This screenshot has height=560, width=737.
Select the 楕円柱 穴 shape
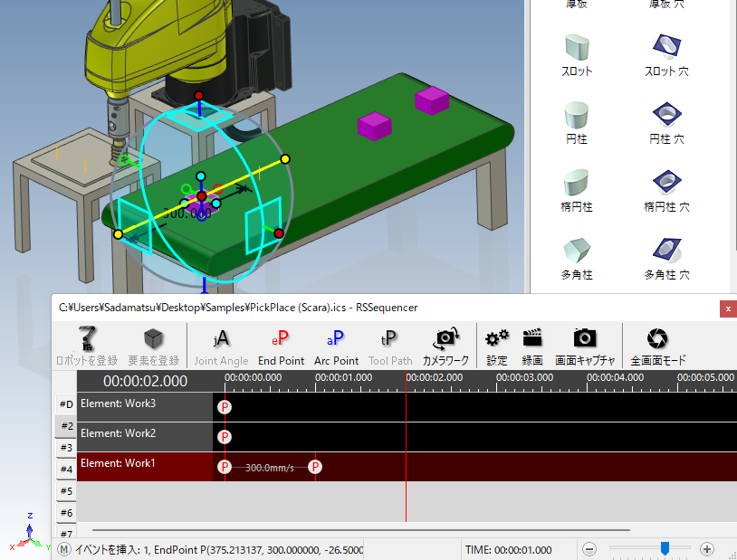coord(667,184)
